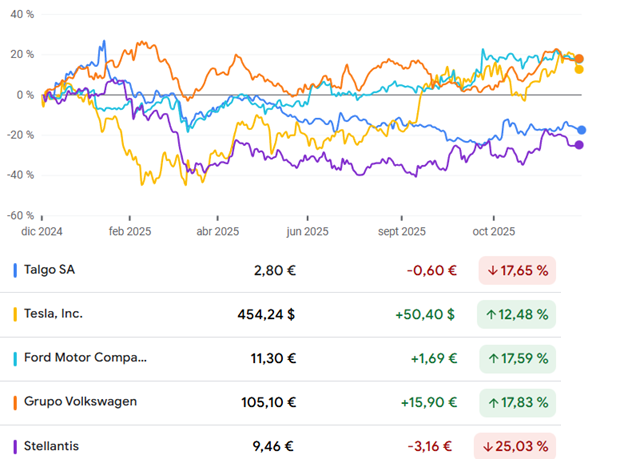Click Tesla's green 12,48 % change badge
Image resolution: width=617 pixels, height=459 pixels.
point(518,314)
